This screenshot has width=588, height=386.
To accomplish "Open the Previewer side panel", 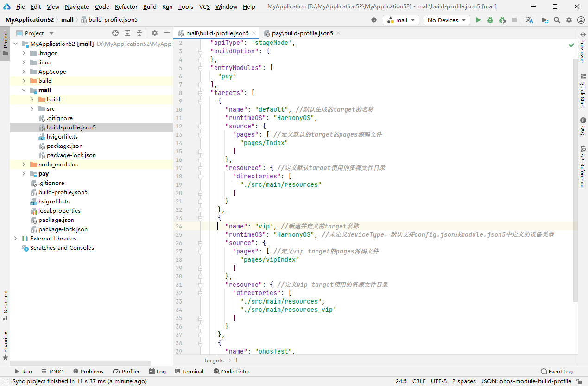I will click(x=582, y=48).
